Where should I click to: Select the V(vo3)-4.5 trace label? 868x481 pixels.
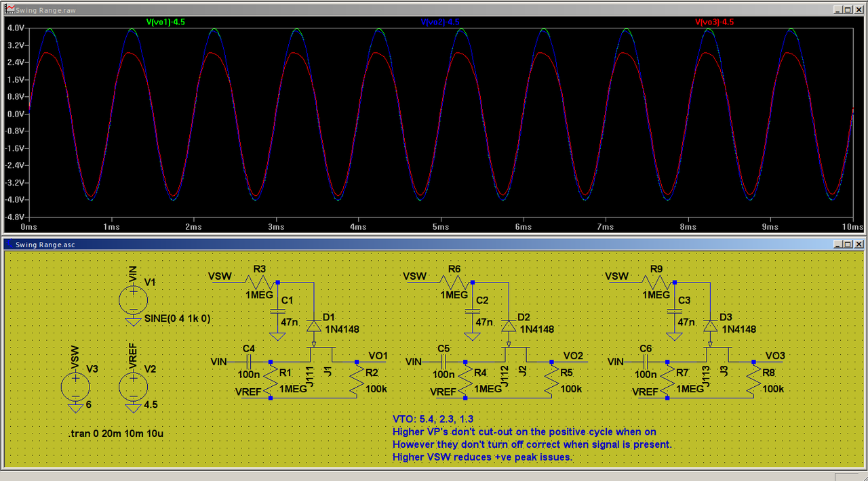pyautogui.click(x=714, y=22)
